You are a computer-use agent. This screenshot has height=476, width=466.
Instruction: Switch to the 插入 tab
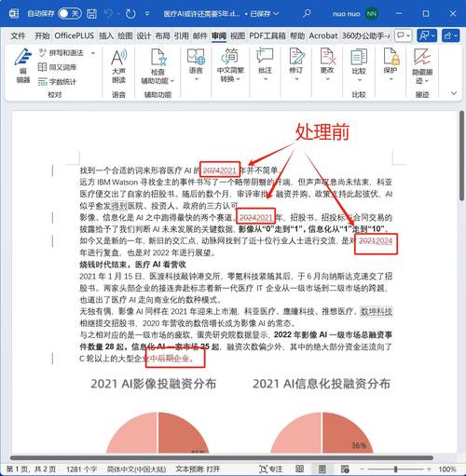[x=106, y=36]
